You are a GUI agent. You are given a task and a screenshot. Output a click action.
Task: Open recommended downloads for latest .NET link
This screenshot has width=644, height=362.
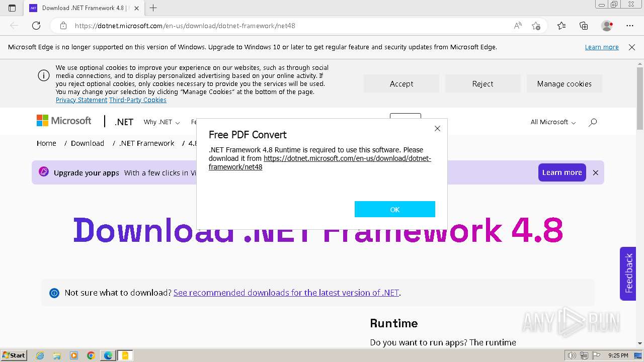tap(286, 293)
